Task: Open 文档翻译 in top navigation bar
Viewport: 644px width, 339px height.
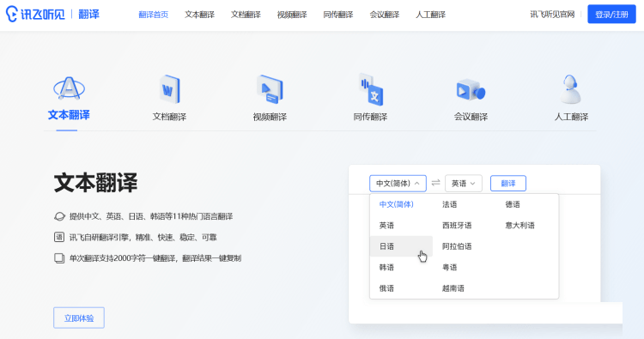Action: [246, 15]
